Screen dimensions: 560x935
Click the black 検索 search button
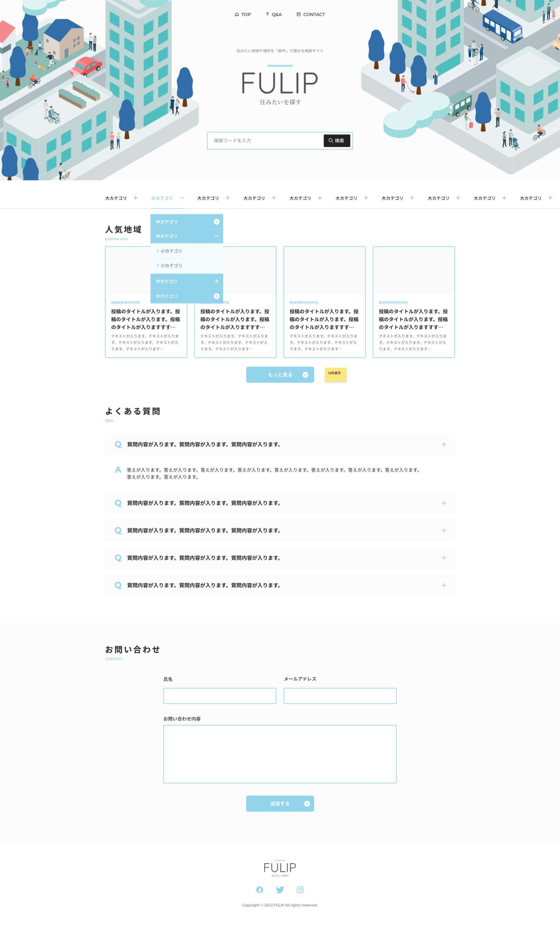point(337,141)
